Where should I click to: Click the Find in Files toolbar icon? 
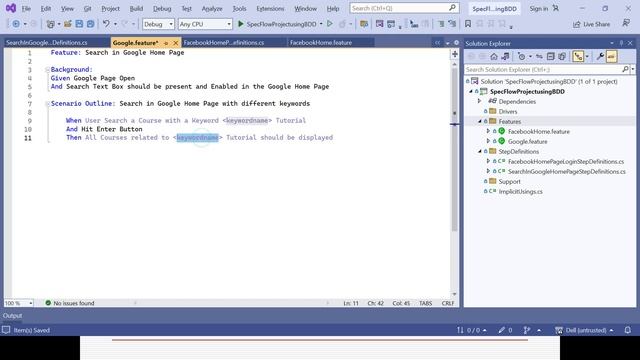point(364,24)
